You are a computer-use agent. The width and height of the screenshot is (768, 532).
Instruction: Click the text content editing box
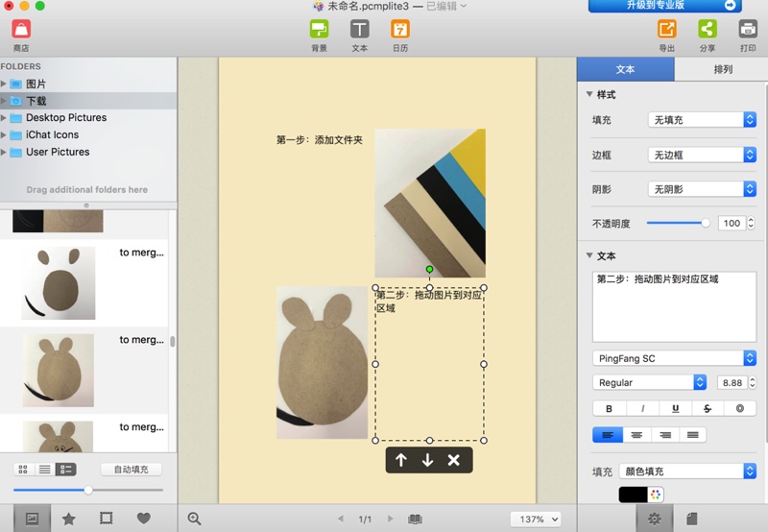point(675,306)
